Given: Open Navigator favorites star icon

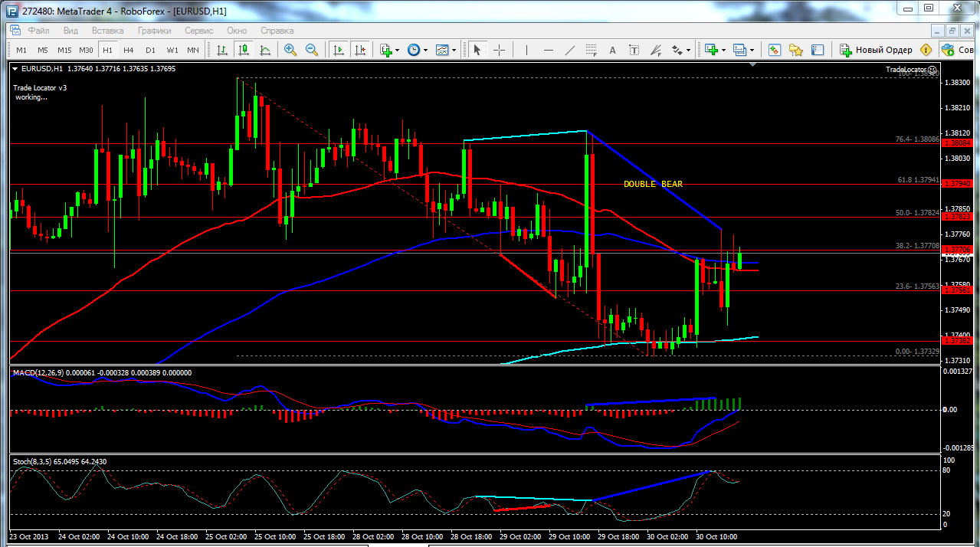Looking at the screenshot, I should point(796,50).
